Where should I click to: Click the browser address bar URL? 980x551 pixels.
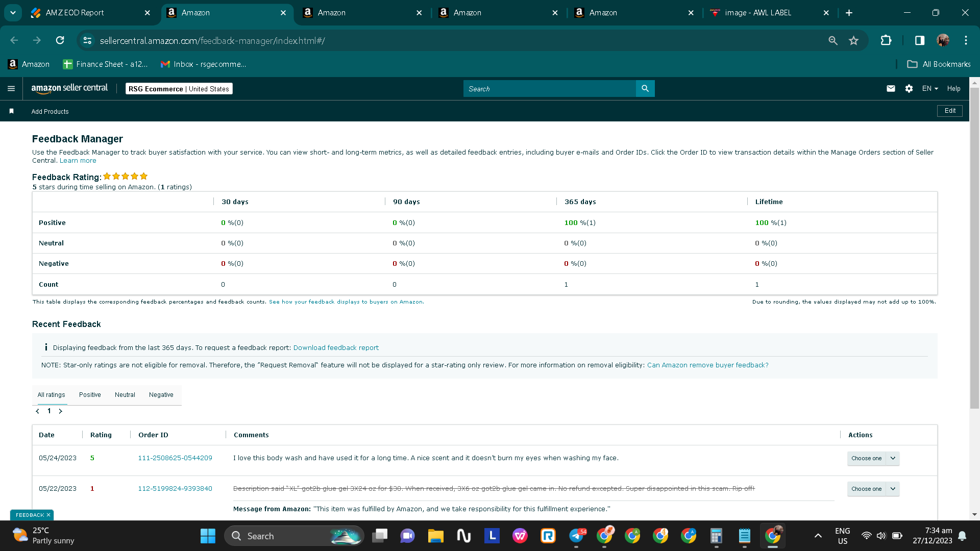pos(212,41)
